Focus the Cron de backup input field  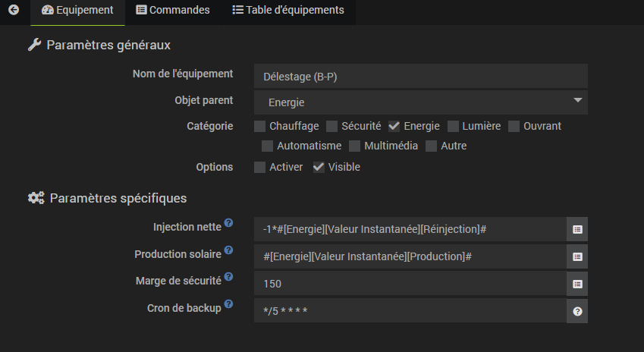410,311
